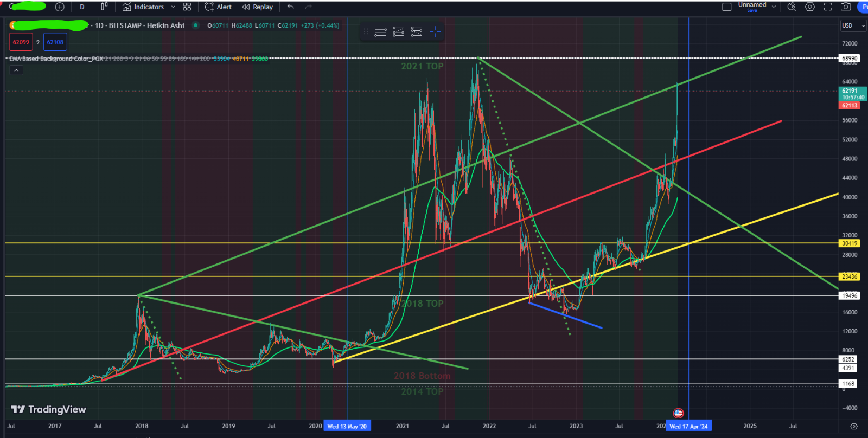Start bar Replay mode
The width and height of the screenshot is (868, 438).
[258, 7]
